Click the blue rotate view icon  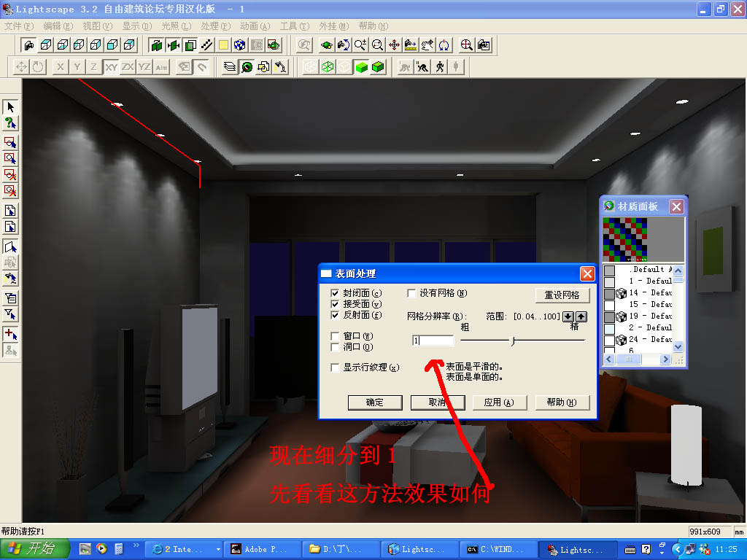(x=444, y=45)
